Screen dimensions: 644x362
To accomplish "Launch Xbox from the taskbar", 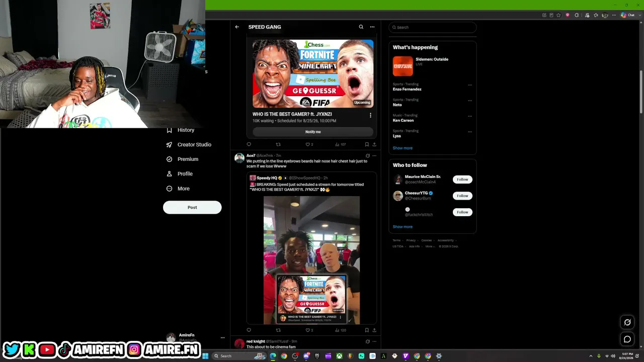I will click(x=339, y=356).
